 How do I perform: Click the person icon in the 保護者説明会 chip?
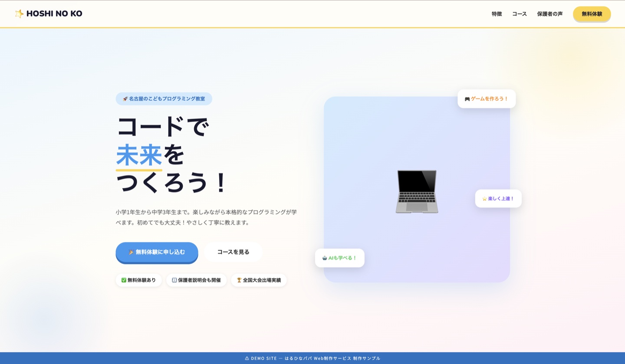[174, 280]
